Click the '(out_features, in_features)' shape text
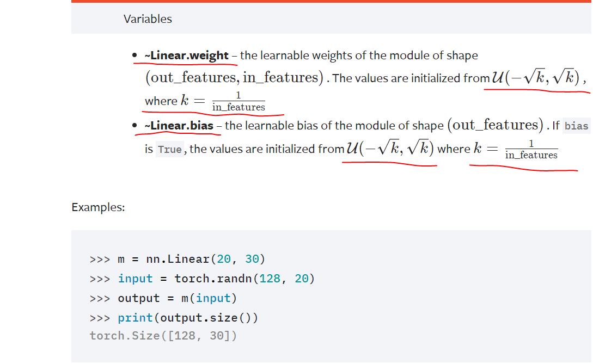This screenshot has height=364, width=593. click(235, 77)
